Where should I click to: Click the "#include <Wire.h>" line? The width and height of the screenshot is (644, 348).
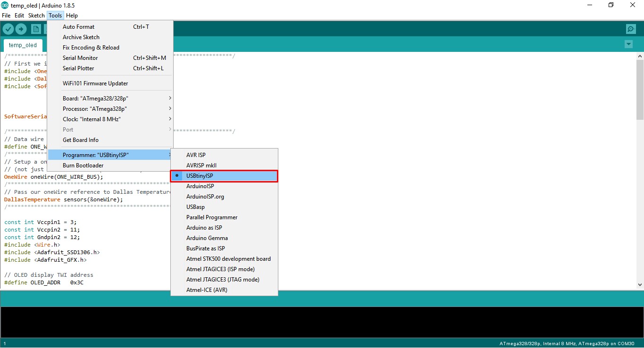coord(32,245)
